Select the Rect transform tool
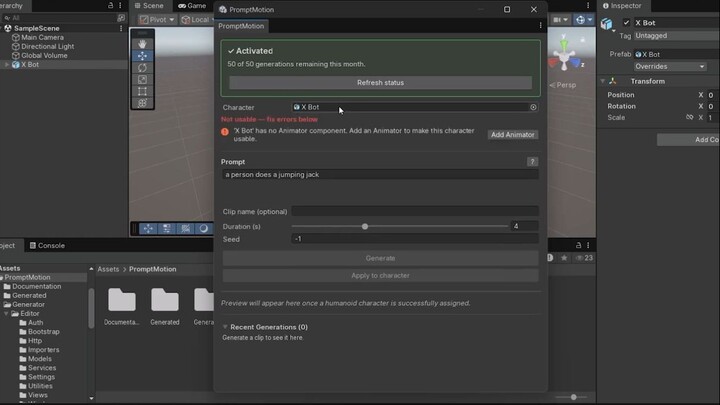 click(142, 91)
